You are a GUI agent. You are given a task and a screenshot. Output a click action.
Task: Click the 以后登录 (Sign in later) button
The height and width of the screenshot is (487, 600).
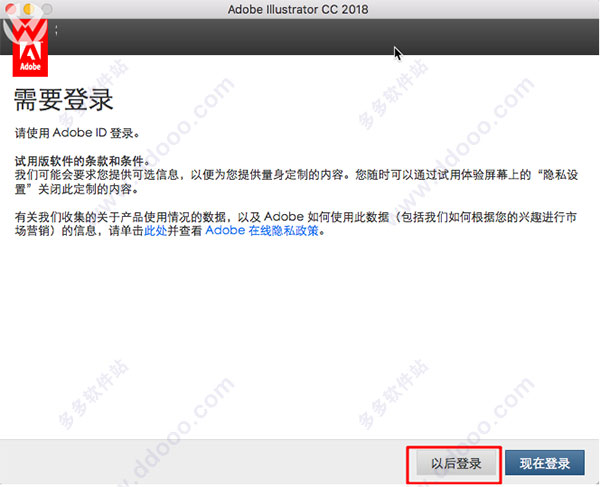[456, 463]
